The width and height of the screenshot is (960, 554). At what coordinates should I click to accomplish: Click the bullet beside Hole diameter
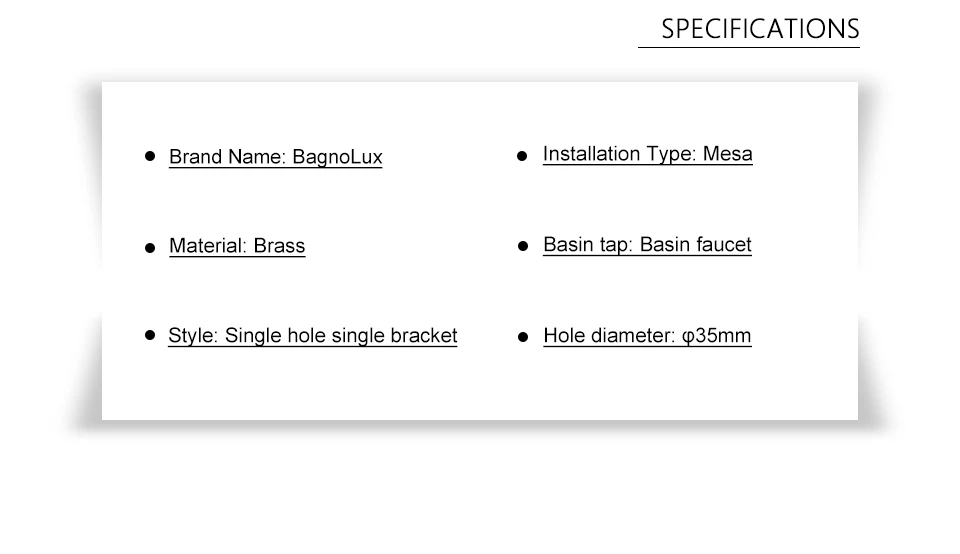click(522, 337)
